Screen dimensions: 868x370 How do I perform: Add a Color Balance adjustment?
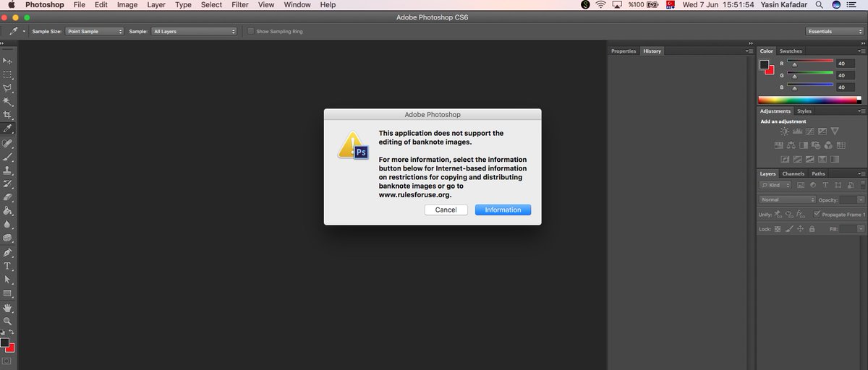[x=791, y=145]
